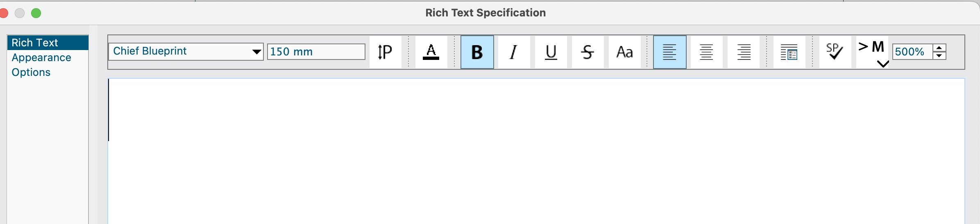Apply Strikethrough to text
Image resolution: width=980 pixels, height=224 pixels.
click(588, 52)
